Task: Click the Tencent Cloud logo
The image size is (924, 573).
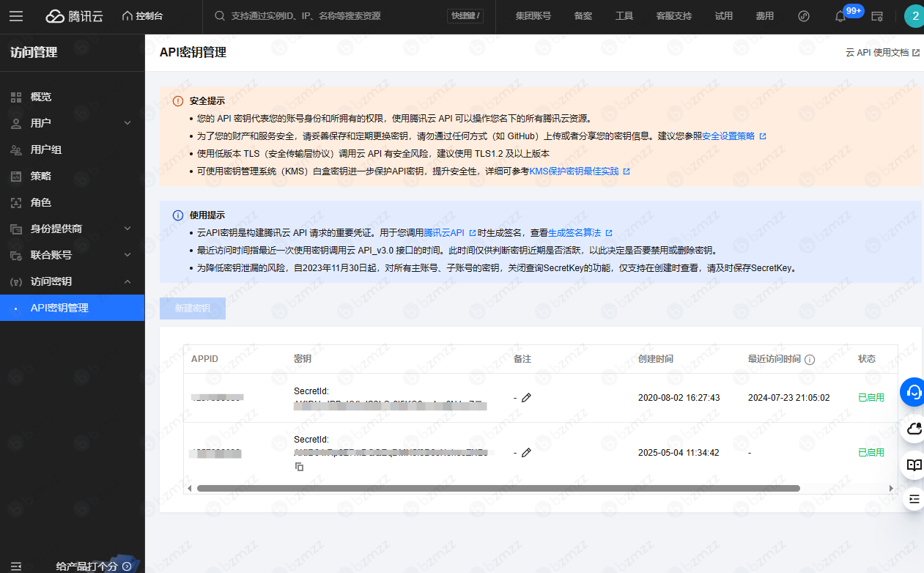Action: [76, 16]
